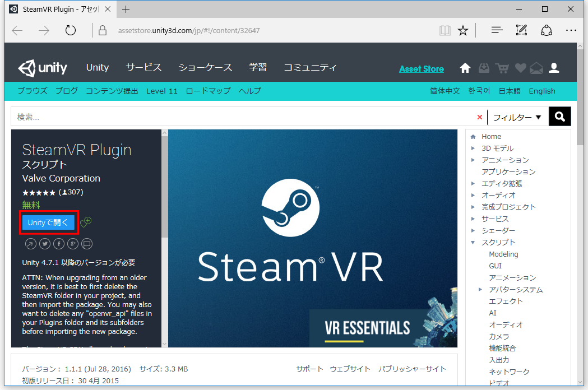588x390 pixels.
Task: Open browser more options ellipsis
Action: (x=571, y=30)
